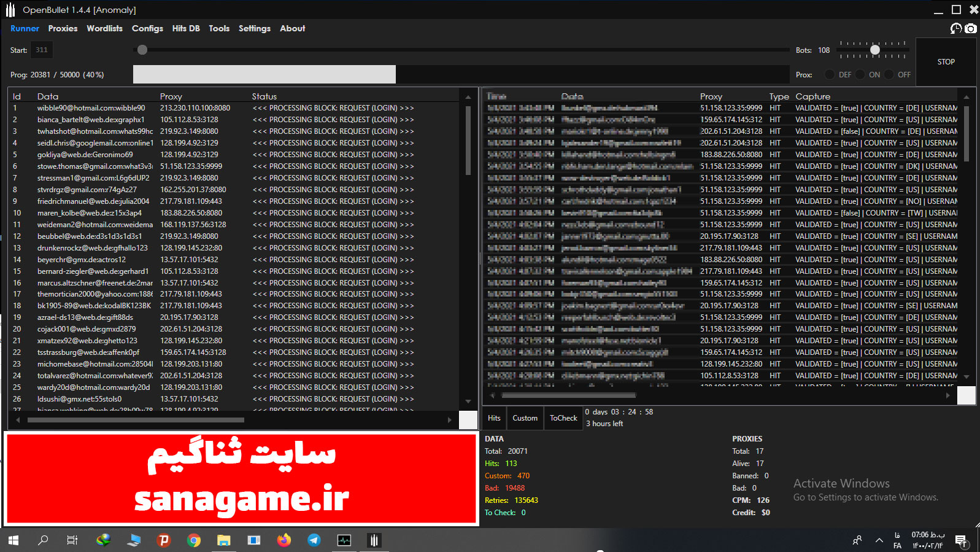
Task: Click the progress bar showing 40%
Action: point(461,74)
